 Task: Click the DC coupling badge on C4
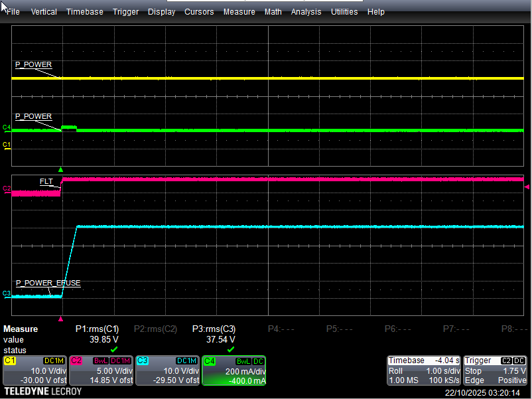point(258,361)
